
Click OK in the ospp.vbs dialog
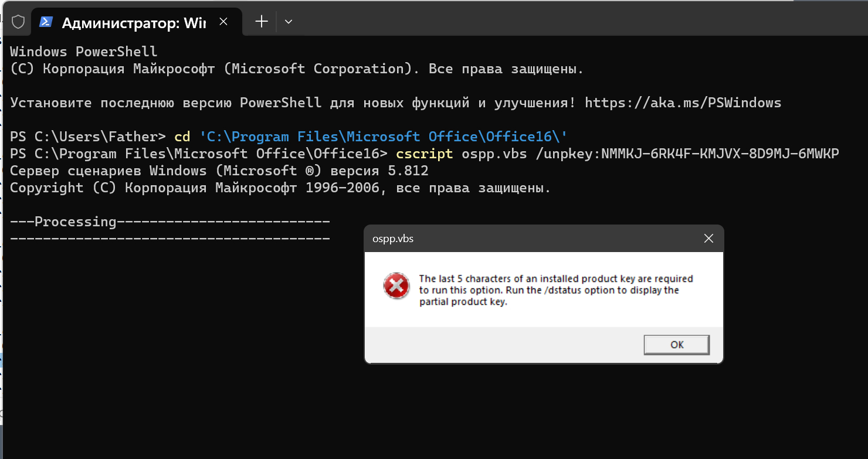point(676,345)
